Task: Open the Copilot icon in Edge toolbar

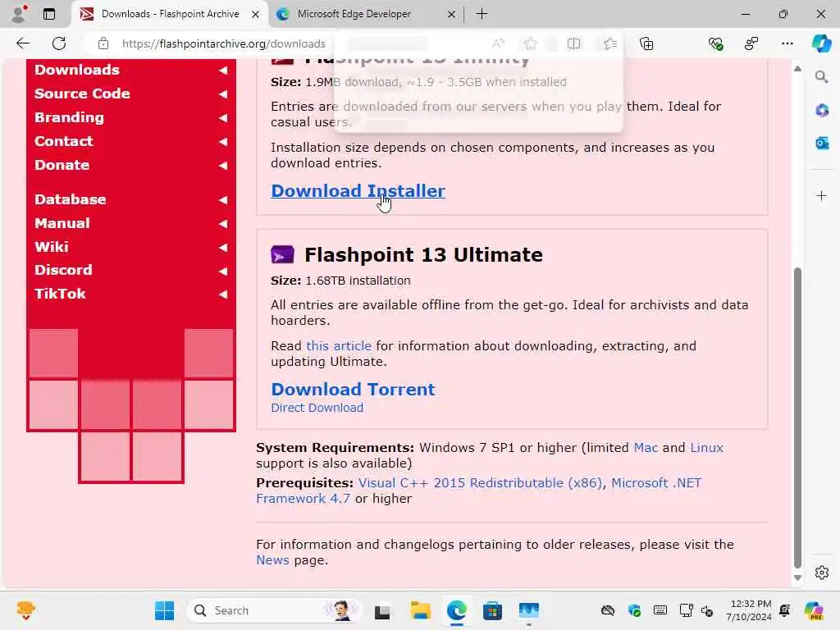Action: 821,43
